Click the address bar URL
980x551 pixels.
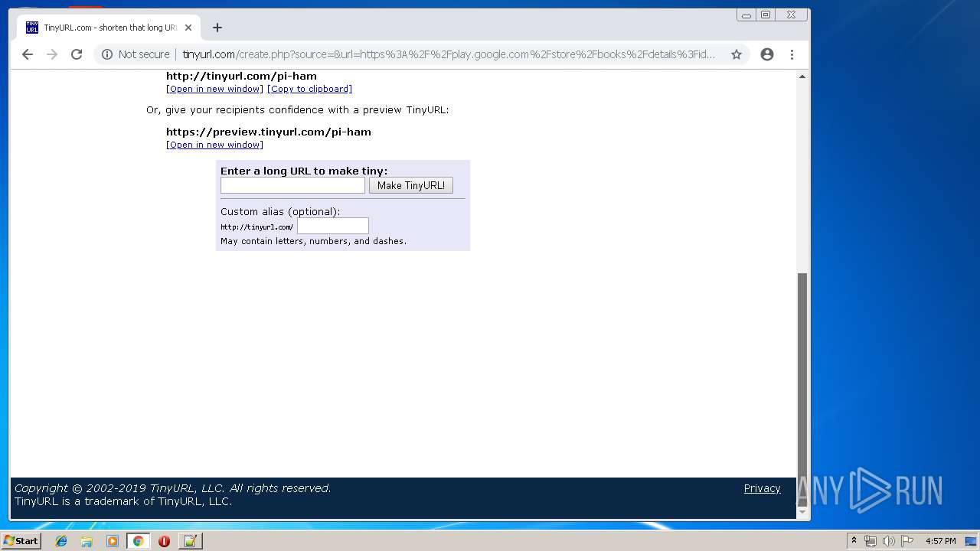point(449,54)
